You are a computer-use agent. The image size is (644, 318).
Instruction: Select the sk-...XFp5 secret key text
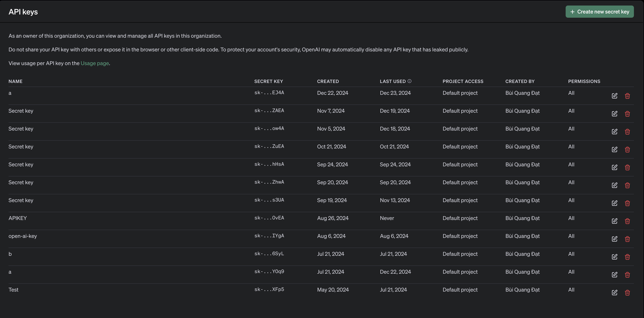[x=269, y=289]
